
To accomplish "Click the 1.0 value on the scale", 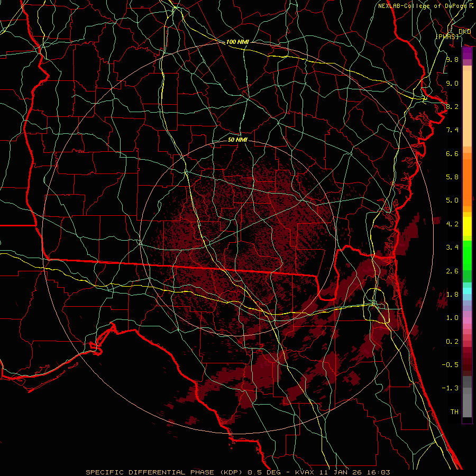I will 452,318.
